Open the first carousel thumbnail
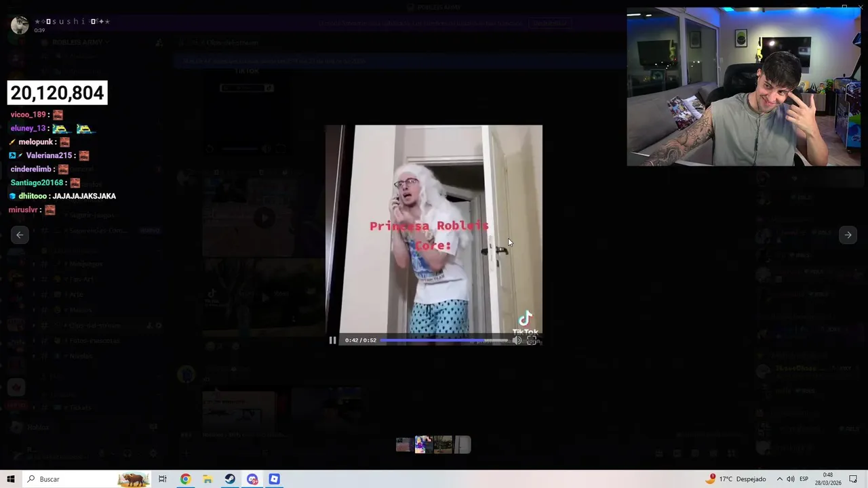 (404, 445)
